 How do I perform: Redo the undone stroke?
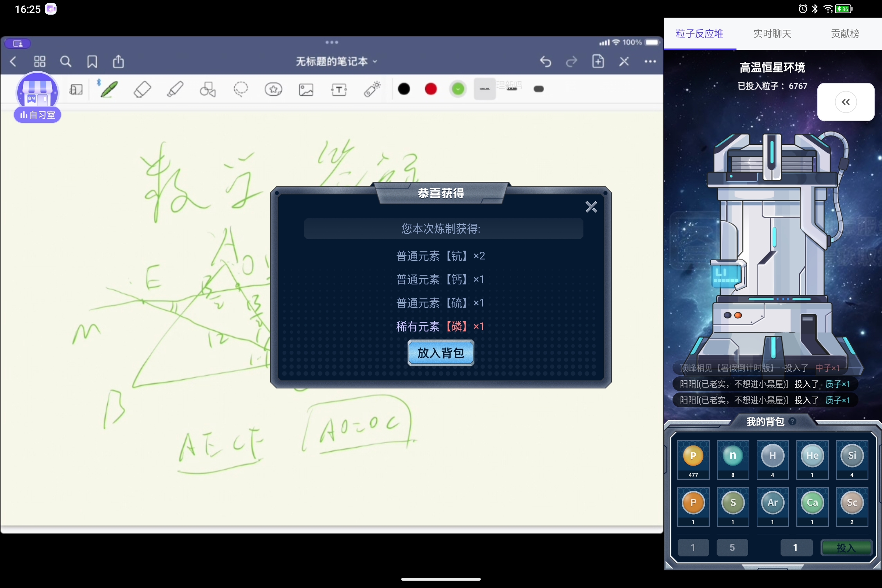pos(571,61)
